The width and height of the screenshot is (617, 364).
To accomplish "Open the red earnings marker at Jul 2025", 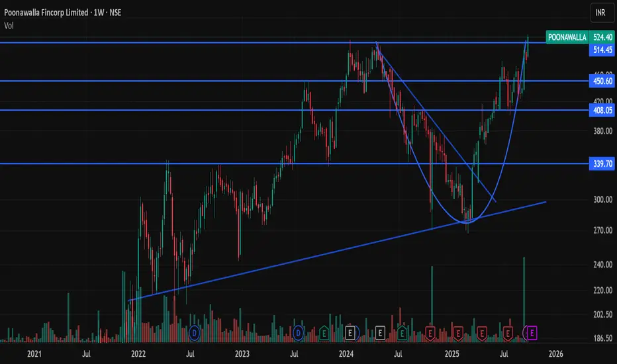I will click(x=508, y=334).
